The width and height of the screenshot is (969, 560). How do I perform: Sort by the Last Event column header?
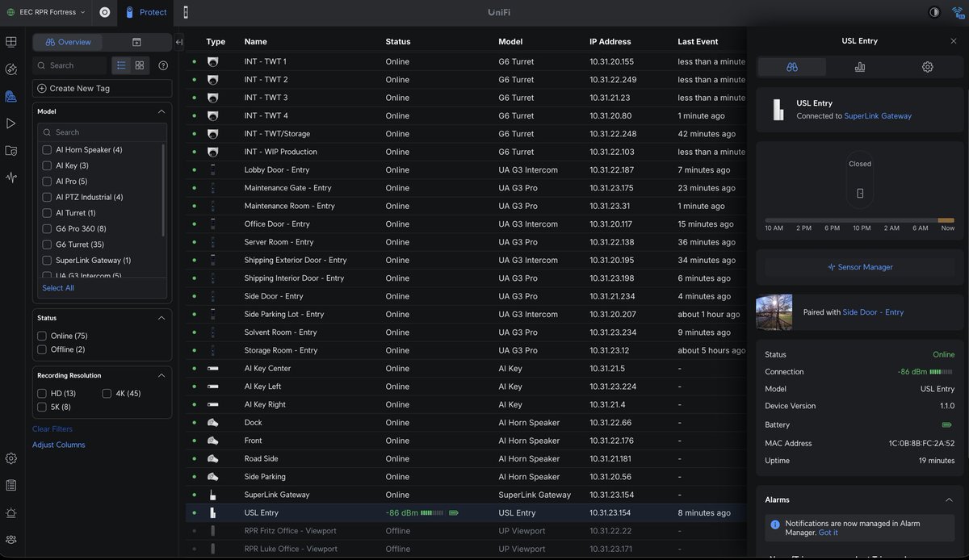tap(698, 42)
